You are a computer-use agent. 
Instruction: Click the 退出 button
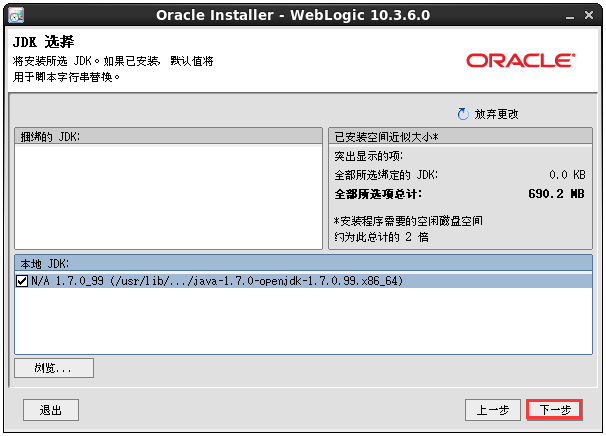51,410
